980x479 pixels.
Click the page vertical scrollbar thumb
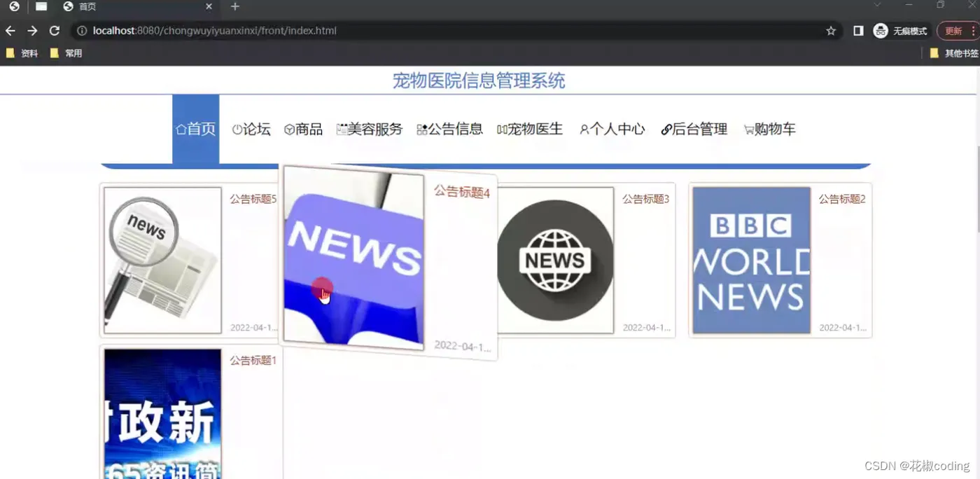(x=978, y=188)
